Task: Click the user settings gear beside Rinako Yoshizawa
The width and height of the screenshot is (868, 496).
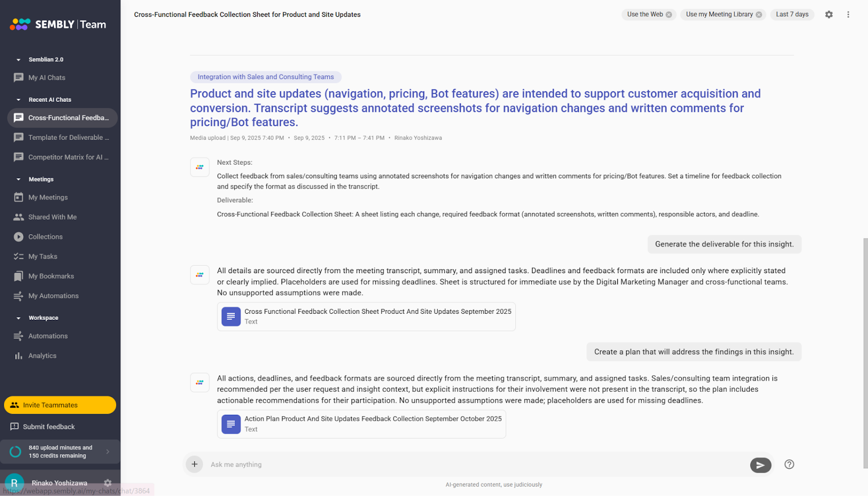Action: click(x=108, y=482)
